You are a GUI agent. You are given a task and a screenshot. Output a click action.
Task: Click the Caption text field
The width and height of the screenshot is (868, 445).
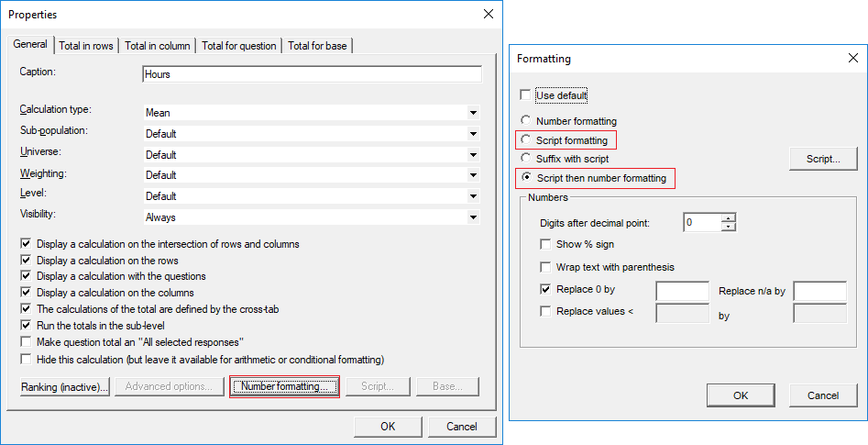pos(312,75)
